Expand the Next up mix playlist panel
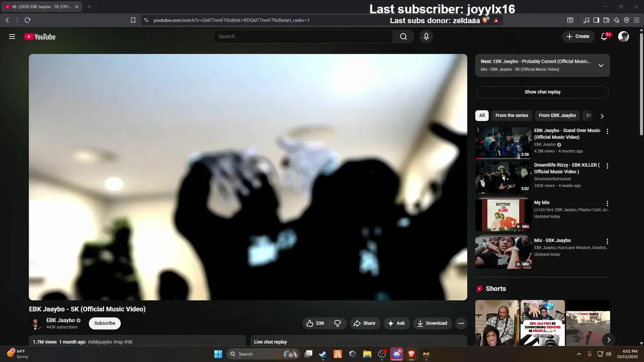The image size is (644, 362). pyautogui.click(x=601, y=65)
